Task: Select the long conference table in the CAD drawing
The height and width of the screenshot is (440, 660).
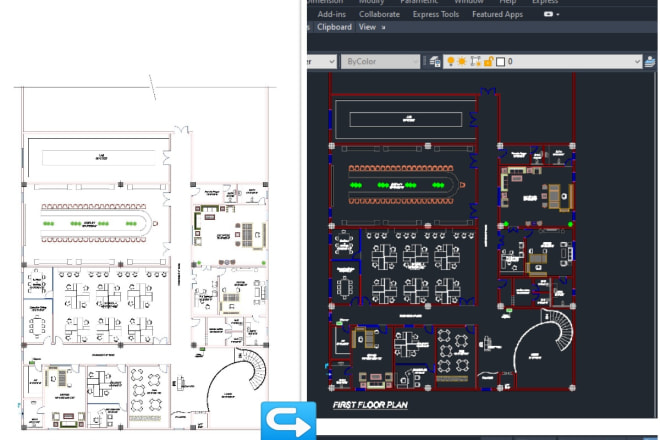Action: coord(404,185)
